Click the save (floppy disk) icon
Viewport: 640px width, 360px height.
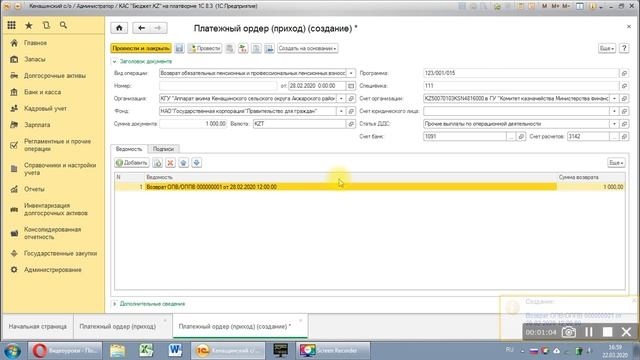(179, 48)
